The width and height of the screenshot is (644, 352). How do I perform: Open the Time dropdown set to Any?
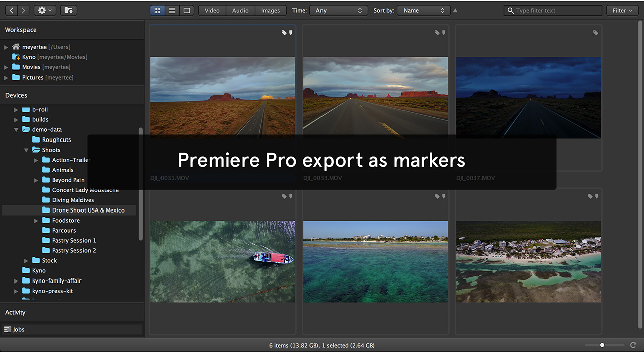coord(338,10)
